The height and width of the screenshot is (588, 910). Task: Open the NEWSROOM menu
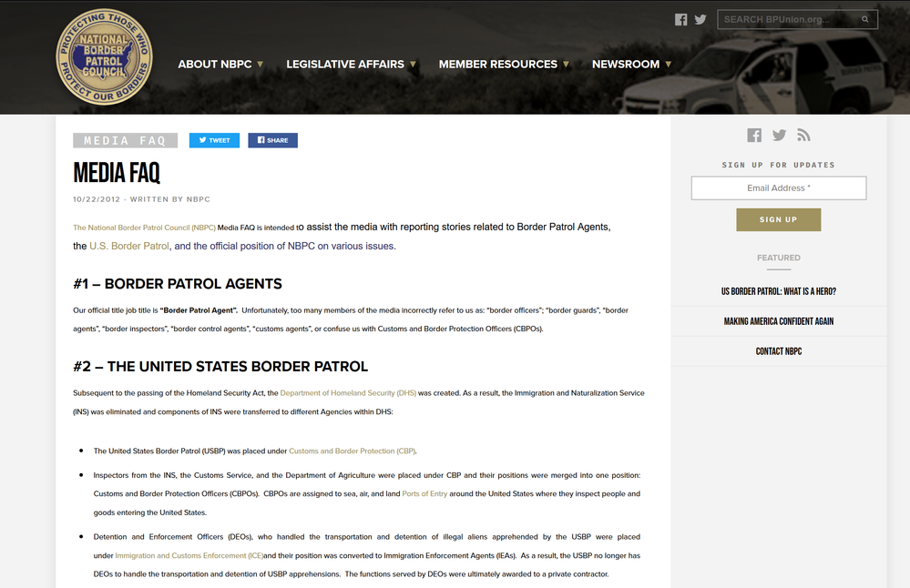click(626, 65)
